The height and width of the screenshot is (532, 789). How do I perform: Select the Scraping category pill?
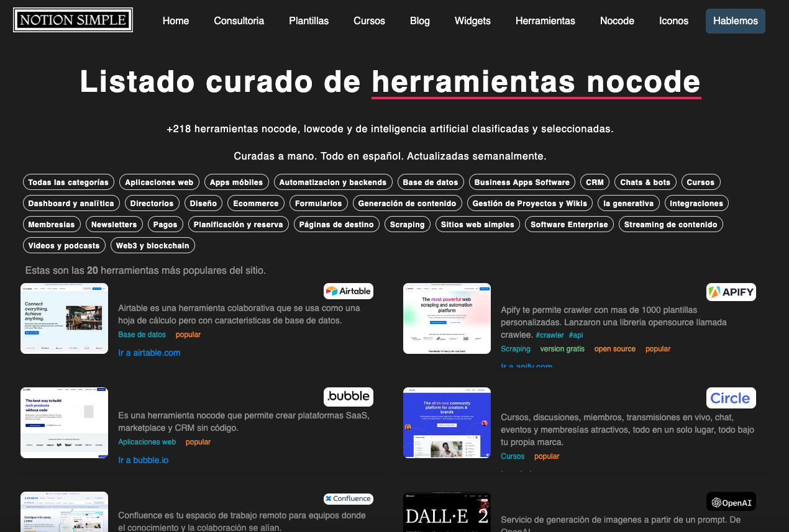[408, 224]
